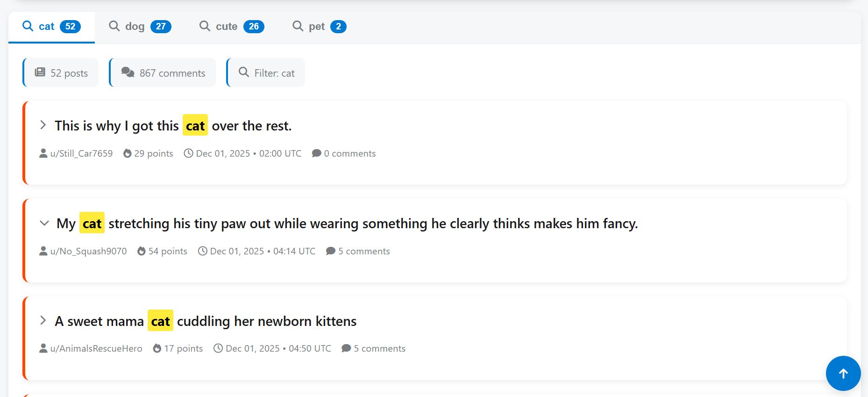Viewport: 868px width, 397px height.
Task: Click the magnifier icon on cat tab
Action: (28, 26)
